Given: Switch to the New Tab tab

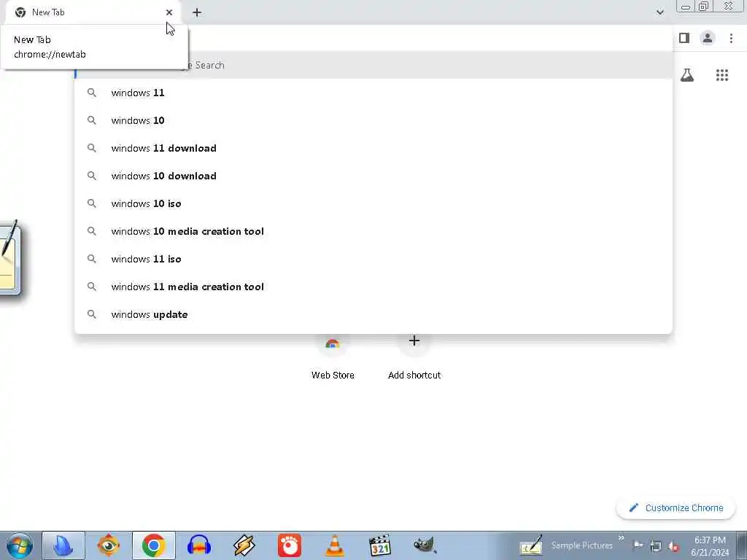Looking at the screenshot, I should (x=93, y=12).
